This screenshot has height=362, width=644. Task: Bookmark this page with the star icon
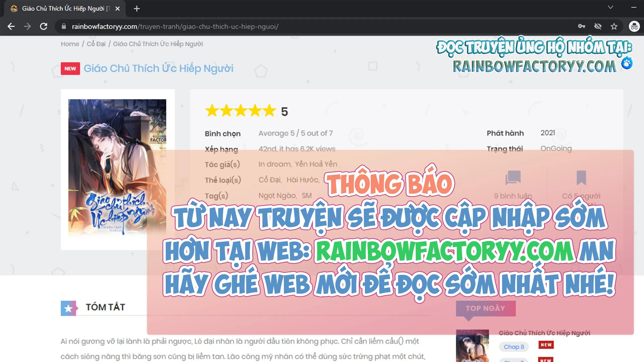pyautogui.click(x=614, y=26)
